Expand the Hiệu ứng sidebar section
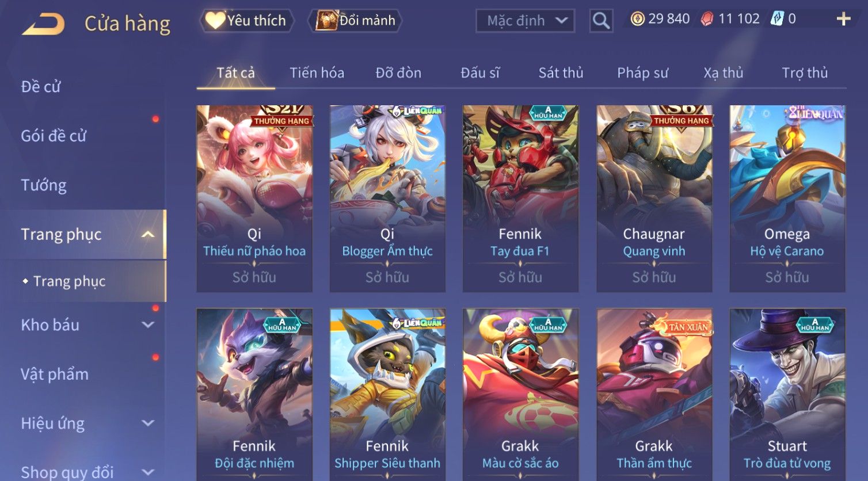 [x=148, y=423]
